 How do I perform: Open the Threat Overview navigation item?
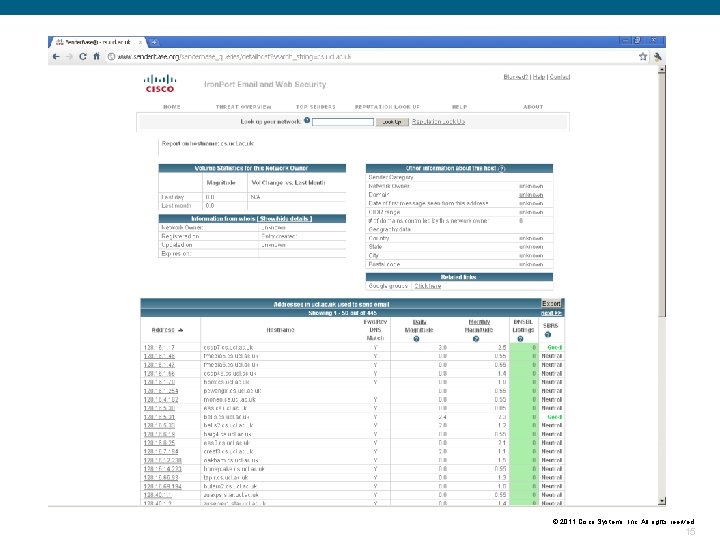tap(243, 107)
